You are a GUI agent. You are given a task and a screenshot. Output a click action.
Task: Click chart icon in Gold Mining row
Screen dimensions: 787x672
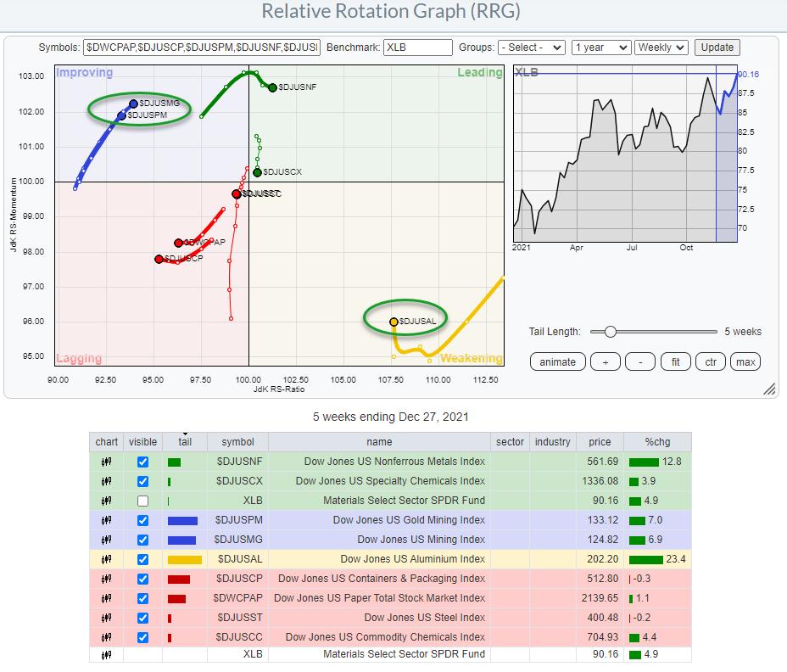tap(107, 520)
